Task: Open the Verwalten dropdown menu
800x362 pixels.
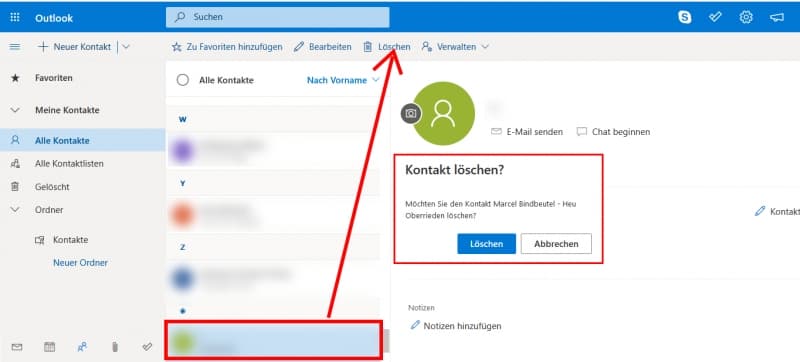Action: coord(456,47)
